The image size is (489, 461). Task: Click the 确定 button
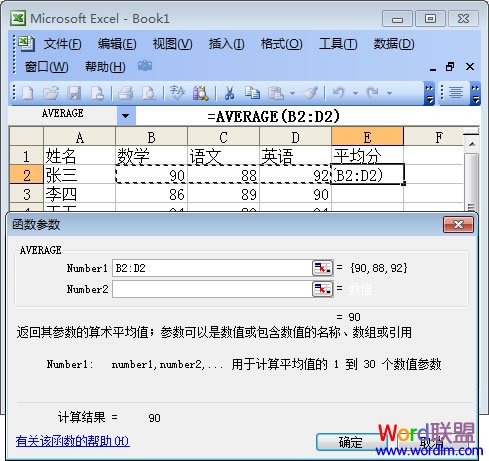click(350, 442)
